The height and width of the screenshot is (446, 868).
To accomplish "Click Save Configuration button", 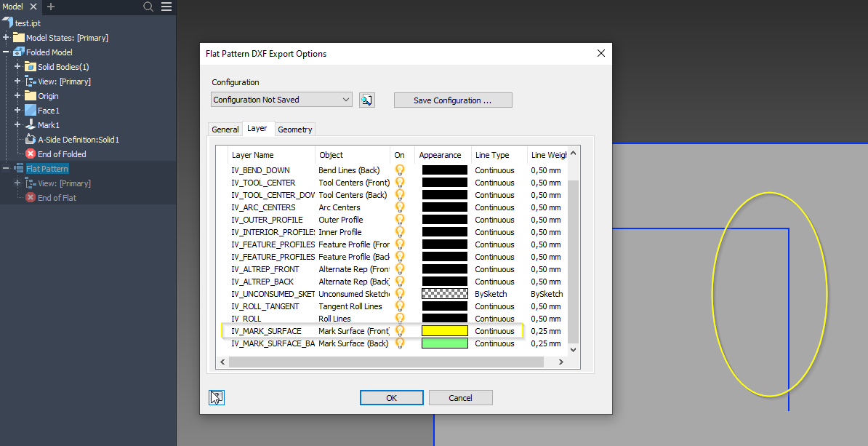I will (x=452, y=100).
